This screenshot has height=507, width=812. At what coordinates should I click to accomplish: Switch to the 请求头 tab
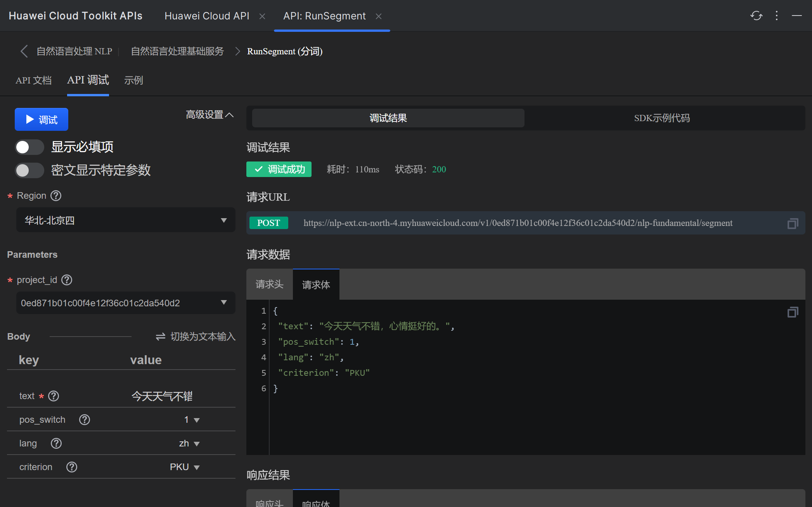(269, 285)
